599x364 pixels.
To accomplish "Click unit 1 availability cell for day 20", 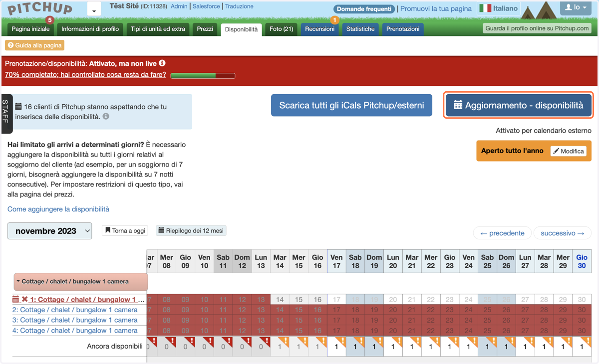I will [393, 300].
